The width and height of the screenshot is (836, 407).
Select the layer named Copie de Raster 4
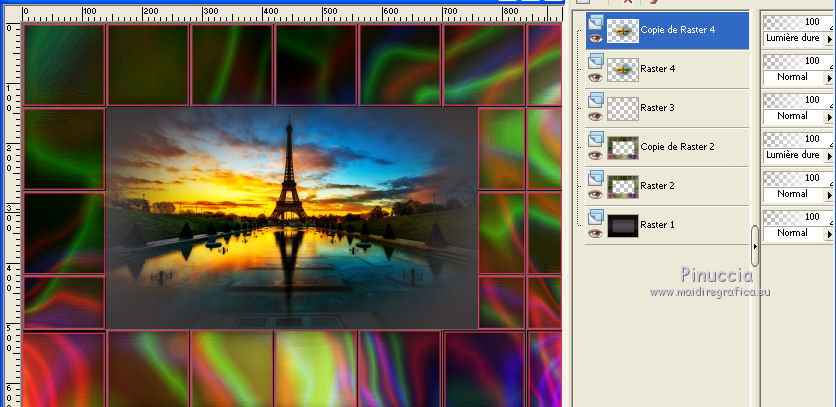pyautogui.click(x=678, y=30)
